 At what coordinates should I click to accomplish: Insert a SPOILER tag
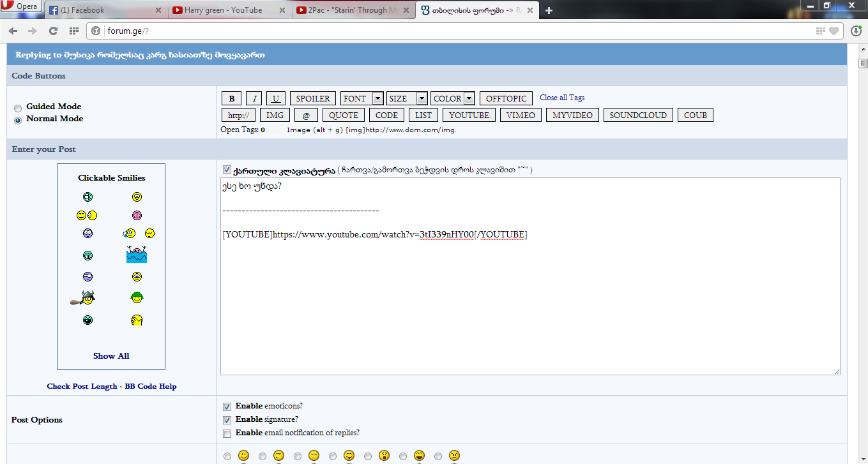coord(313,99)
